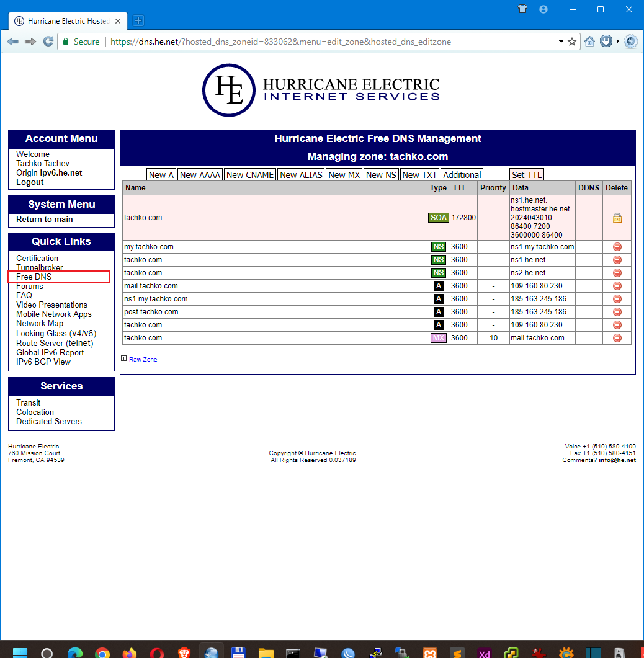Close the Hurricane Electric Hosted tab
644x658 pixels.
[118, 21]
